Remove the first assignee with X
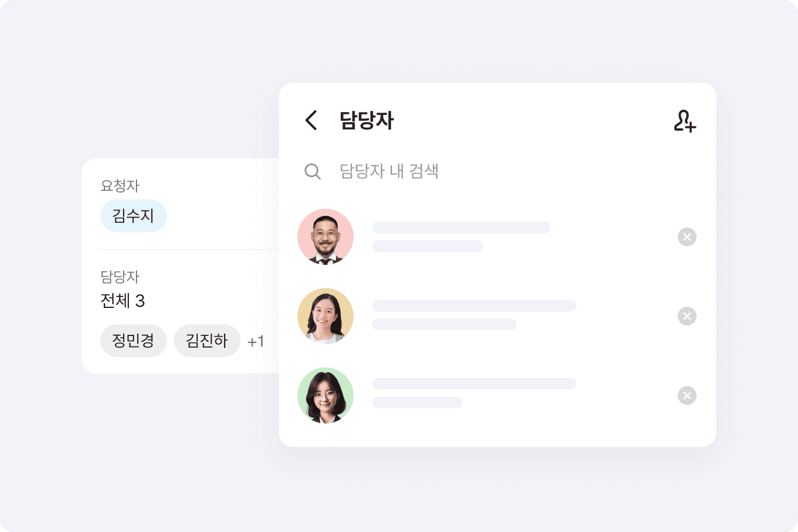798x532 pixels. 687,237
